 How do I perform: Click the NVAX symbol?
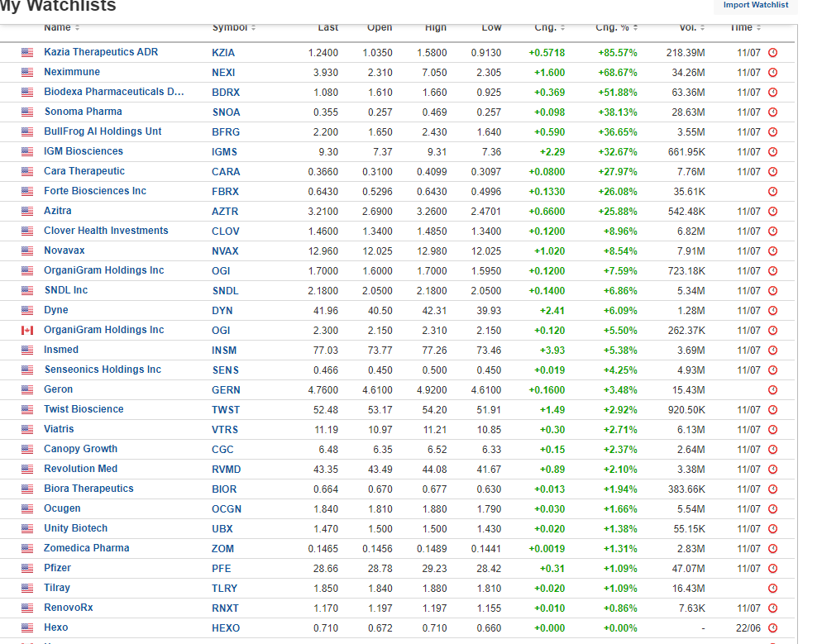(x=225, y=251)
